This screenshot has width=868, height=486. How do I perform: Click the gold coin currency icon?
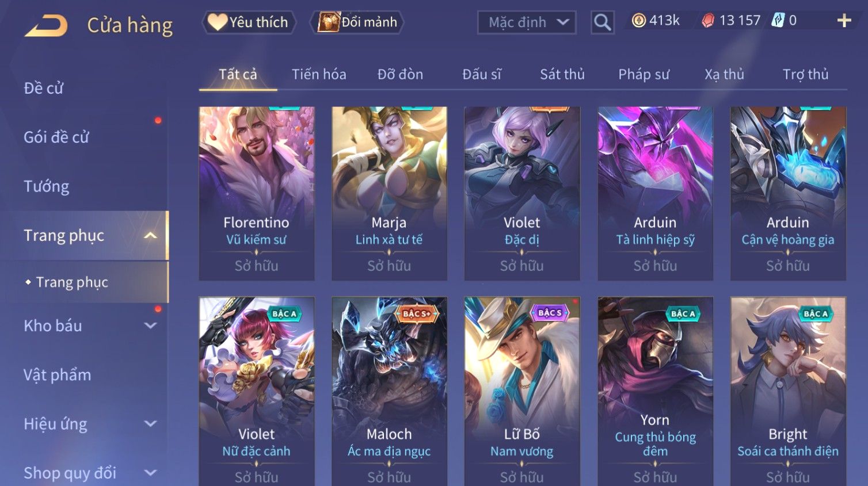pos(638,21)
